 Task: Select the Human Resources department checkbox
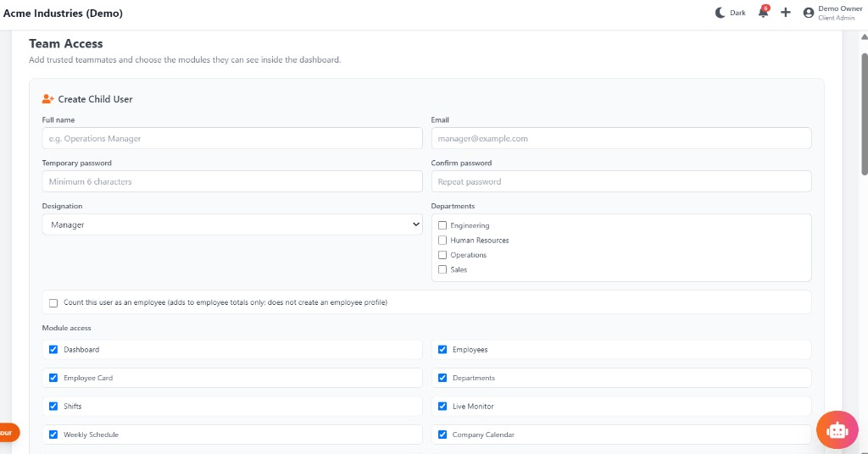click(442, 240)
